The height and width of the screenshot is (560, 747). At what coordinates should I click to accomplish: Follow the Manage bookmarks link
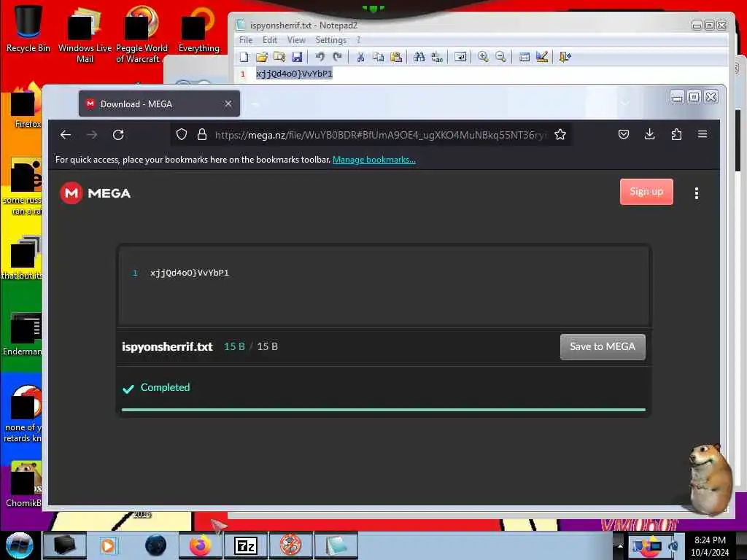click(x=374, y=160)
